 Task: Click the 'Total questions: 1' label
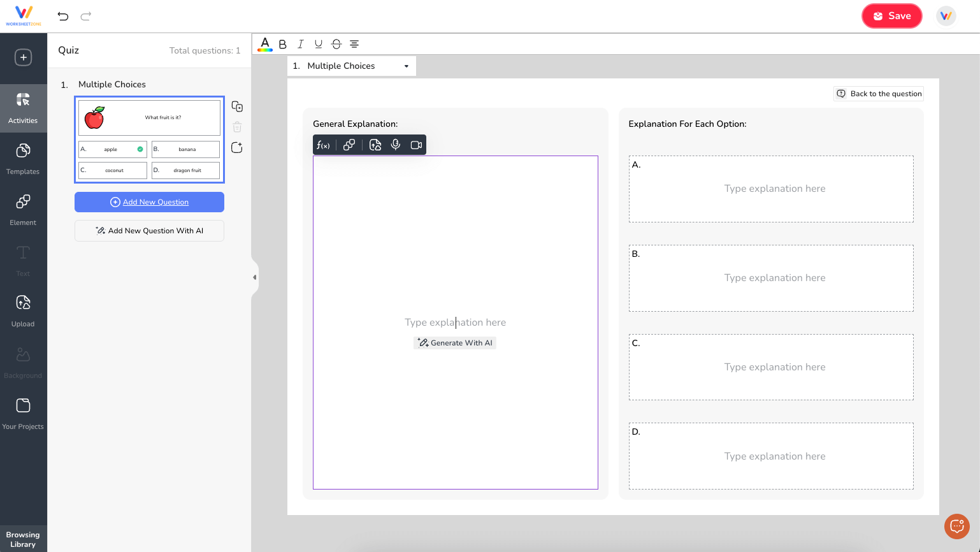tap(205, 50)
